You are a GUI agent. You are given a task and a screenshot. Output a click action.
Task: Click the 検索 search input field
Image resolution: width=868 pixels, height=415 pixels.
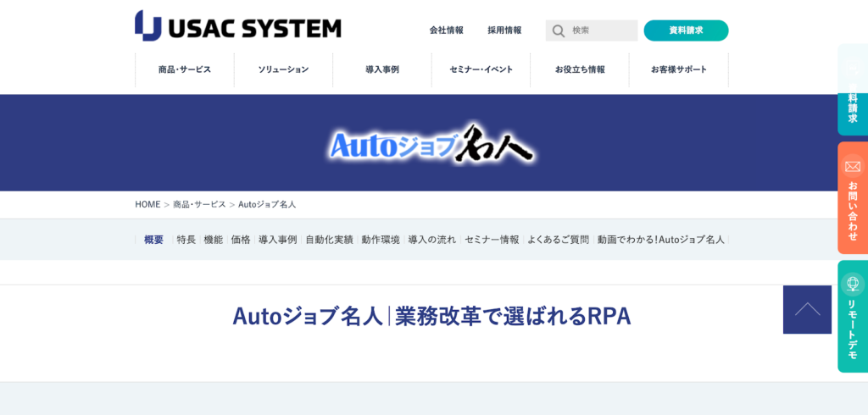click(x=592, y=30)
